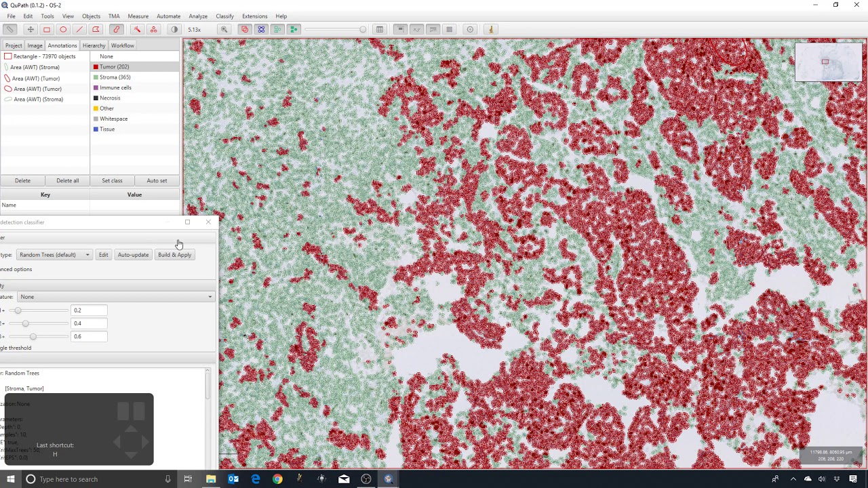Click the second intensity threshold slider (0.4)

[37, 323]
